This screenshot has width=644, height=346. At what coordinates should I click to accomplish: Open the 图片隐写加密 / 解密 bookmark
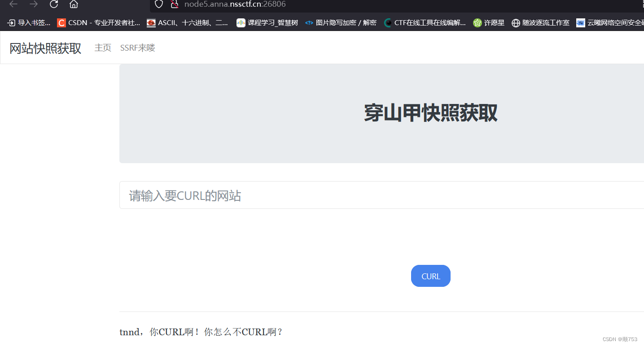point(341,23)
